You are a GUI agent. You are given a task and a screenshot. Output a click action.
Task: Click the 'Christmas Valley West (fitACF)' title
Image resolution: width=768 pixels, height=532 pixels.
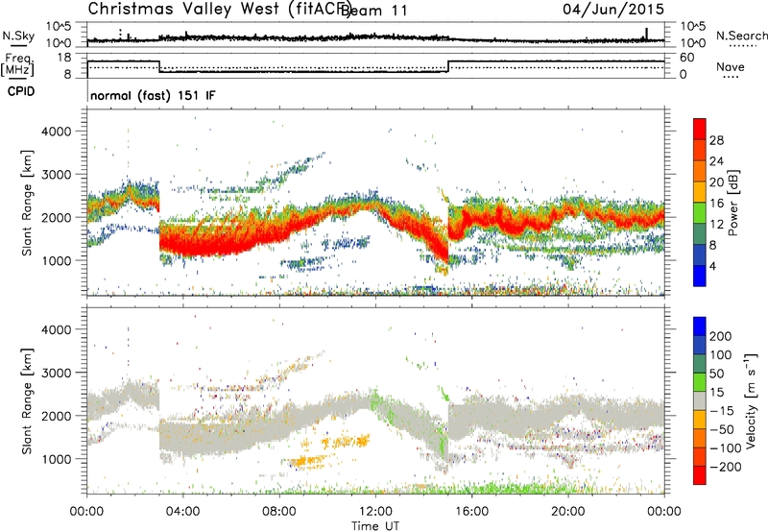point(219,9)
